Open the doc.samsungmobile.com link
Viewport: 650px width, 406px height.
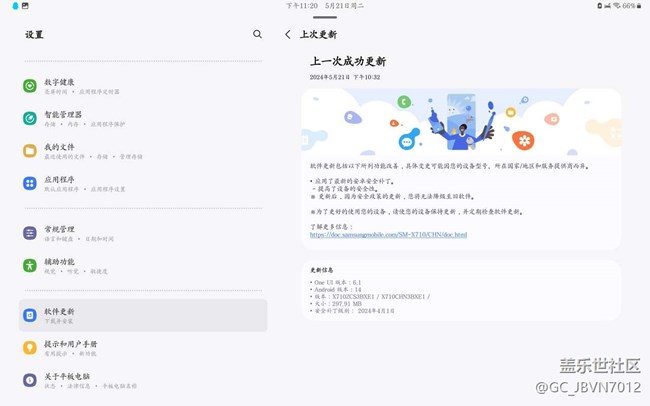tap(388, 235)
